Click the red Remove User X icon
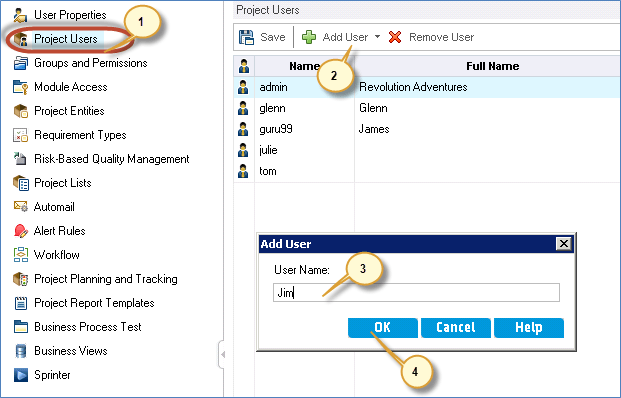621x398 pixels. 395,37
